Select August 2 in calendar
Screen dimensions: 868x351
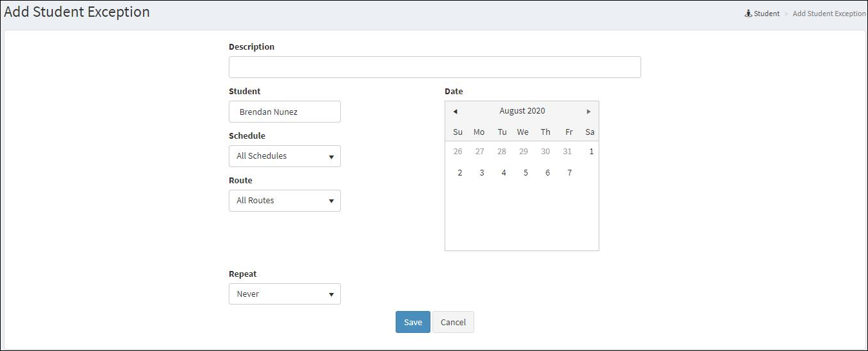tap(459, 173)
